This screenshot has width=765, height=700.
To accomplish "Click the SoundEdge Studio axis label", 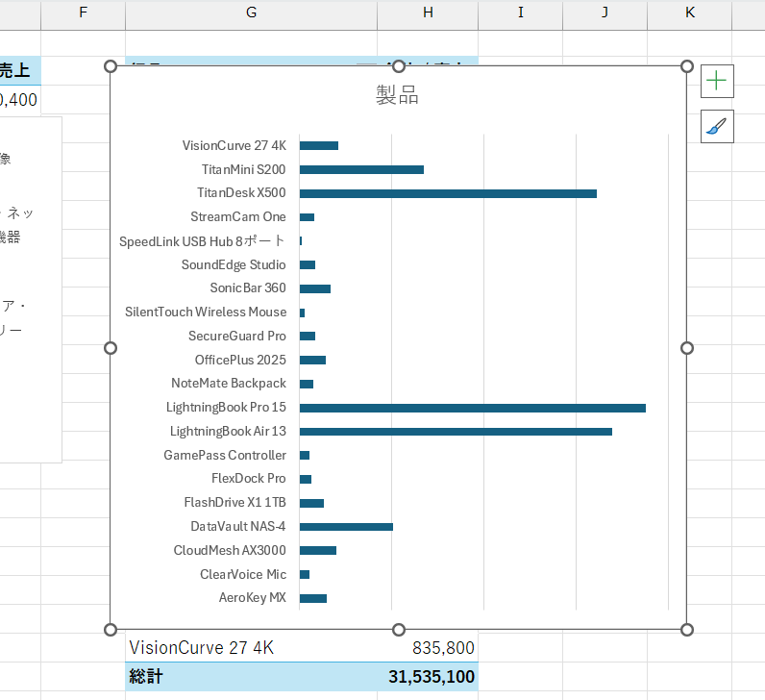I will coord(234,264).
